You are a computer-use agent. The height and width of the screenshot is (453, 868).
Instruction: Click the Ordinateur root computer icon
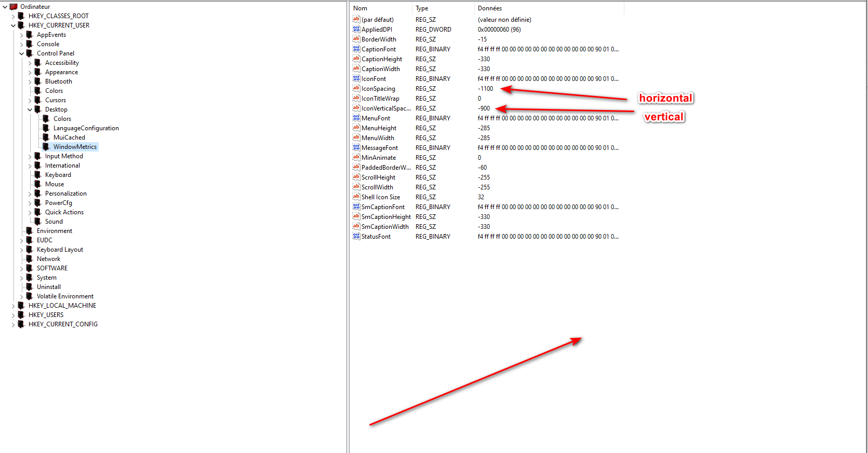coord(14,7)
